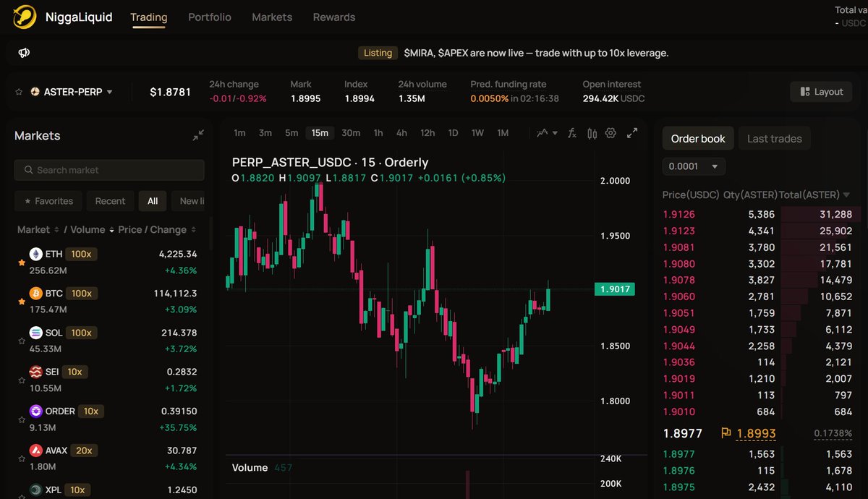The height and width of the screenshot is (499, 868).
Task: Sort the market list by Price / Change
Action: coord(157,229)
